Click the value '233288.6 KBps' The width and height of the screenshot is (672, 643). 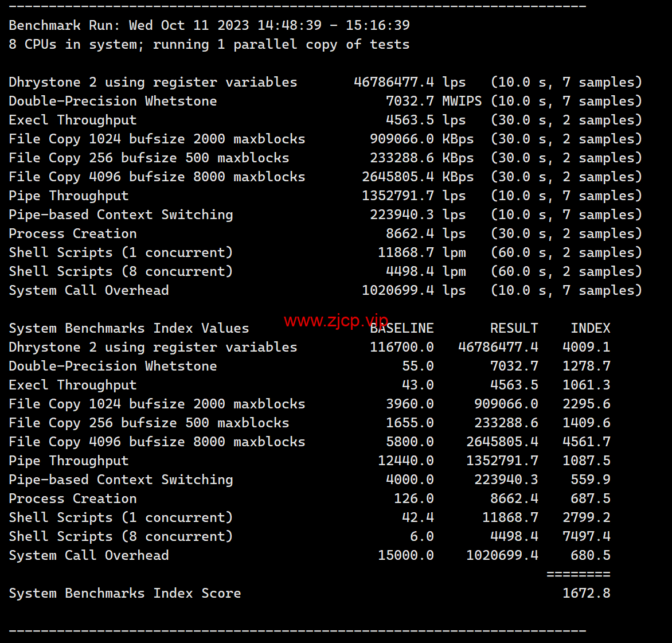click(x=421, y=158)
